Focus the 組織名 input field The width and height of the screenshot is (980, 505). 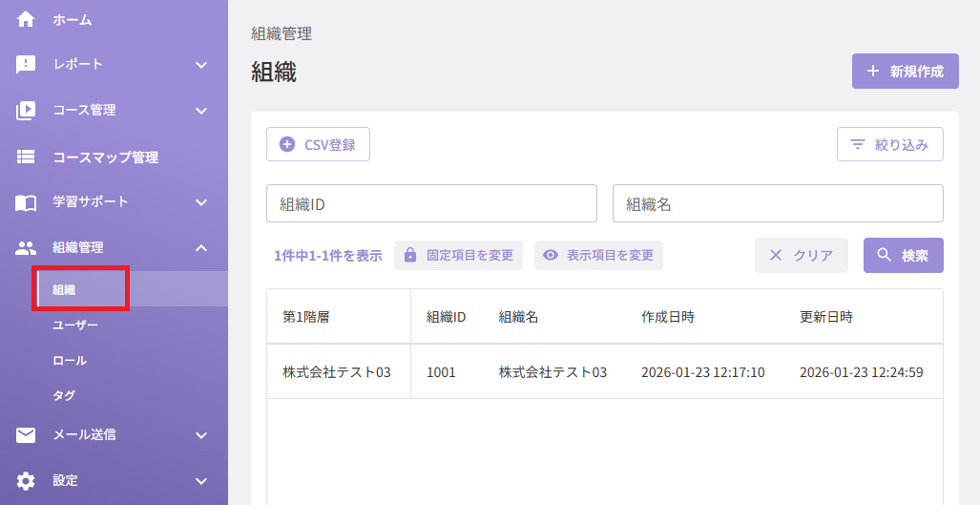[778, 203]
